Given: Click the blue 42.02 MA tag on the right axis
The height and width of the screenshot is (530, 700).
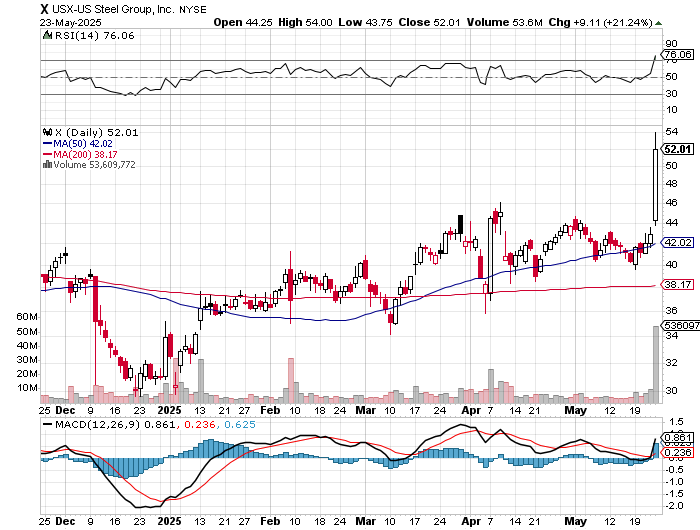Looking at the screenshot, I should [x=678, y=242].
